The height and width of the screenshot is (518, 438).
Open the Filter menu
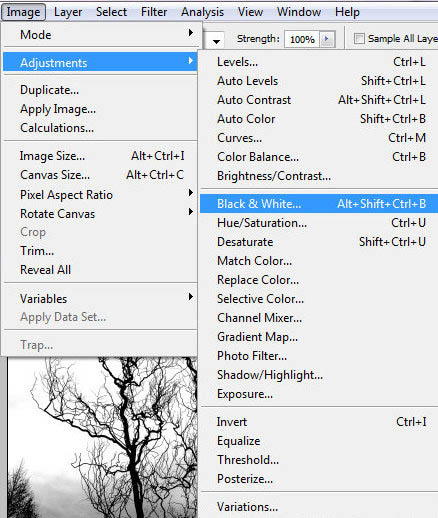[154, 12]
